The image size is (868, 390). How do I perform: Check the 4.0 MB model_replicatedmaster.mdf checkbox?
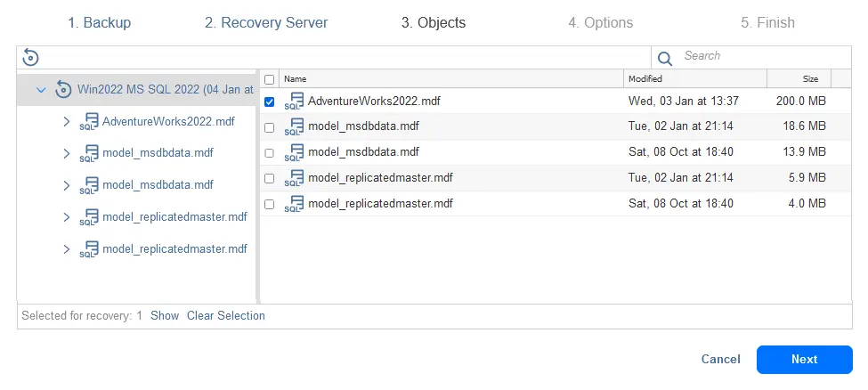(x=269, y=204)
